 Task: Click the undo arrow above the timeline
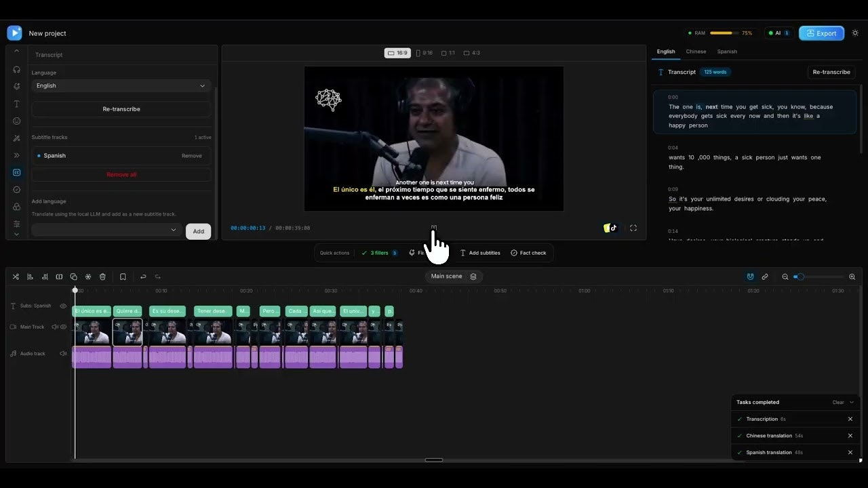pyautogui.click(x=143, y=277)
